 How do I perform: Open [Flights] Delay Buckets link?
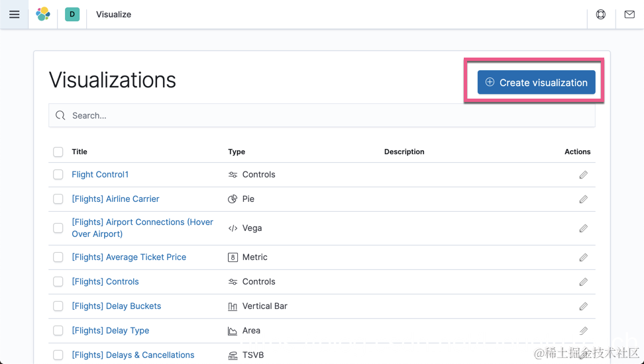(x=116, y=306)
